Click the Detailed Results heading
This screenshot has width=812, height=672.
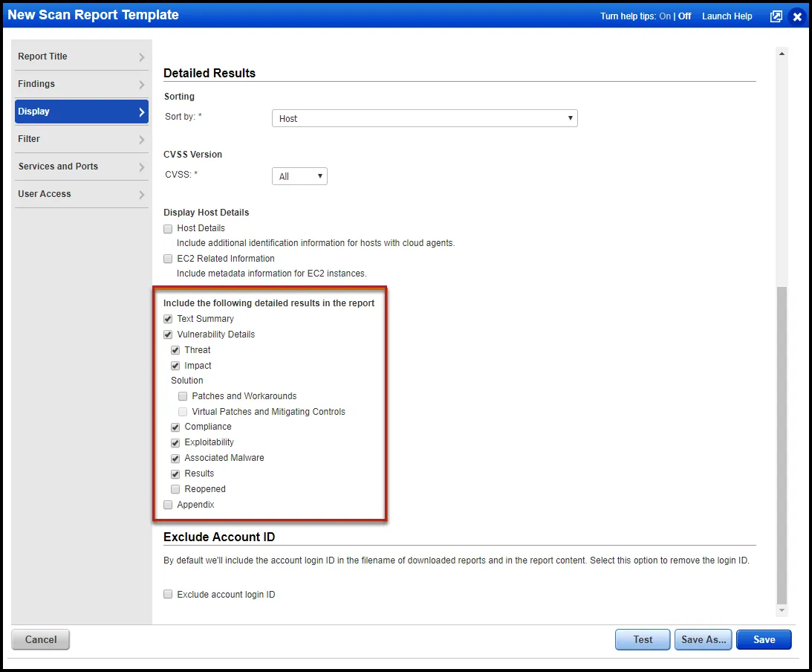point(210,73)
